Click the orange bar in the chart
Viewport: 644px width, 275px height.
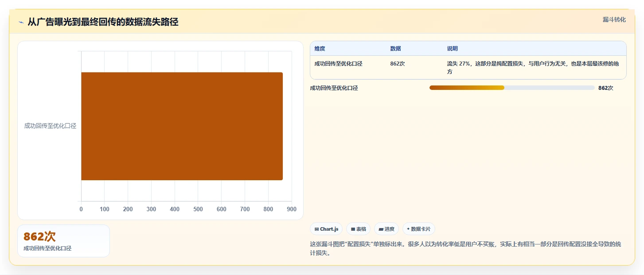click(182, 126)
